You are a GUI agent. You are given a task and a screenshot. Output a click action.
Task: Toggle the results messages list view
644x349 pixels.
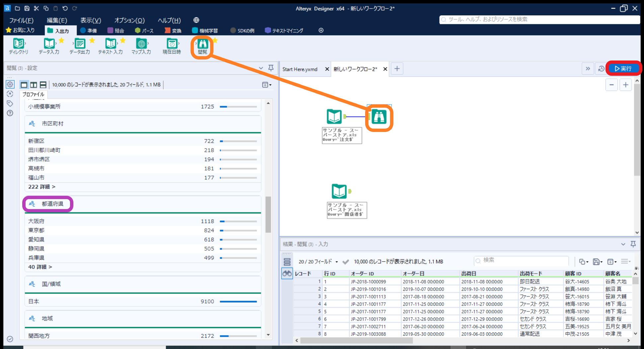(287, 262)
